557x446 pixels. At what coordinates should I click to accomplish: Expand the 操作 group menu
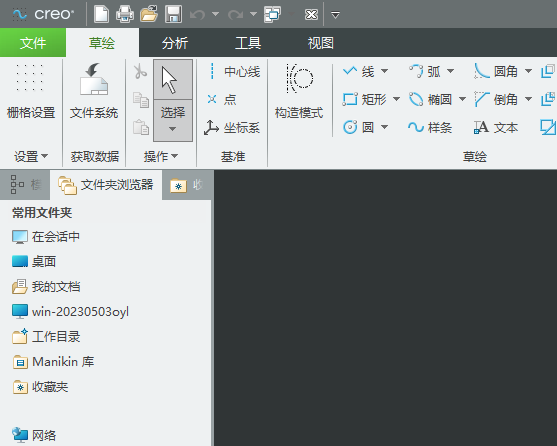pyautogui.click(x=161, y=156)
